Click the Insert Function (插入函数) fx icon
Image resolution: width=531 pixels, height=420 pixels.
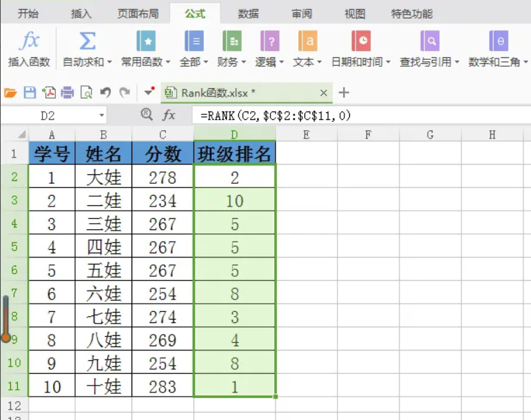pyautogui.click(x=30, y=41)
